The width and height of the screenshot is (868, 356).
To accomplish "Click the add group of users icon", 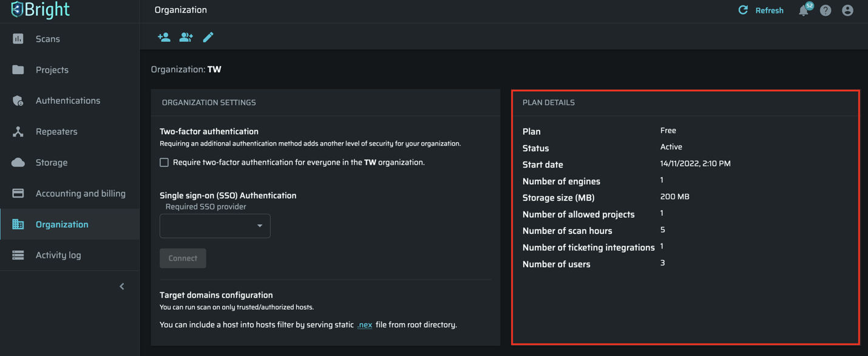I will [186, 38].
